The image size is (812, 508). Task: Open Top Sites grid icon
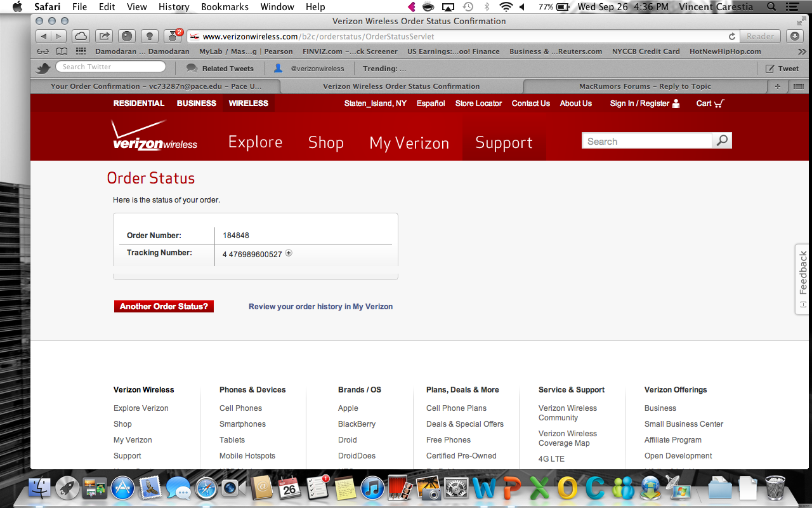coord(81,51)
